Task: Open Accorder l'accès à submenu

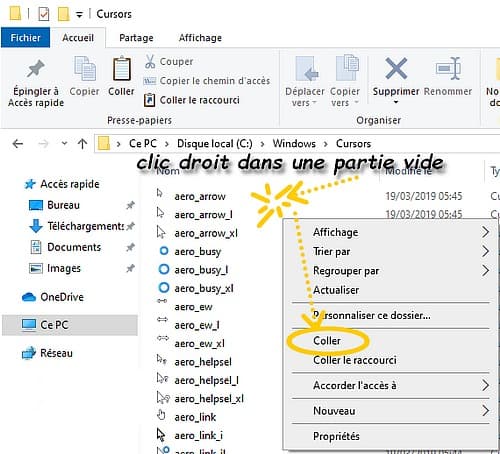Action: click(391, 385)
